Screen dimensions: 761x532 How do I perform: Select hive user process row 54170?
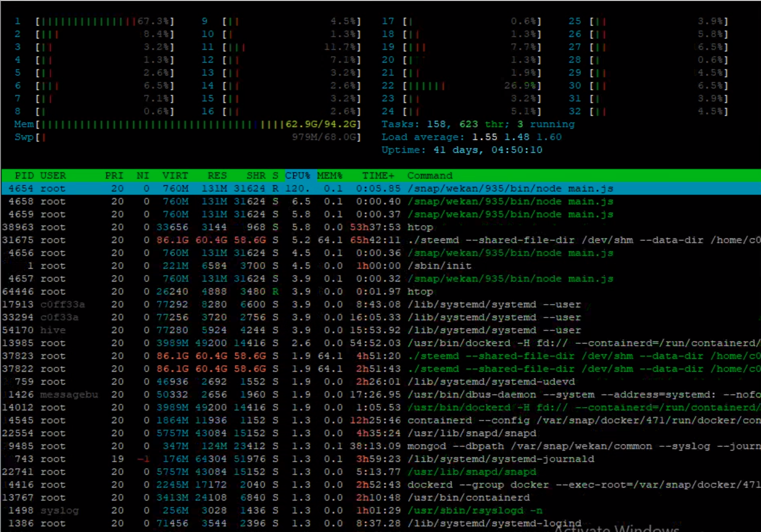point(381,330)
